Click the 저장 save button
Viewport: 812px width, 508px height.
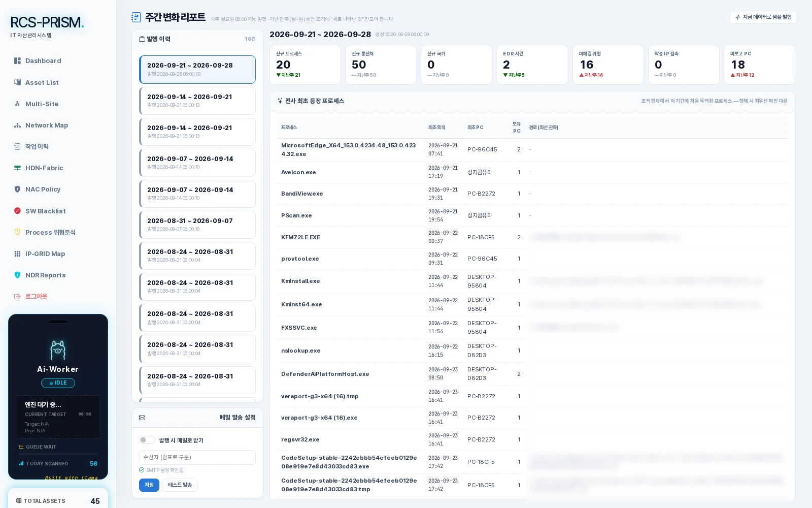click(x=149, y=485)
